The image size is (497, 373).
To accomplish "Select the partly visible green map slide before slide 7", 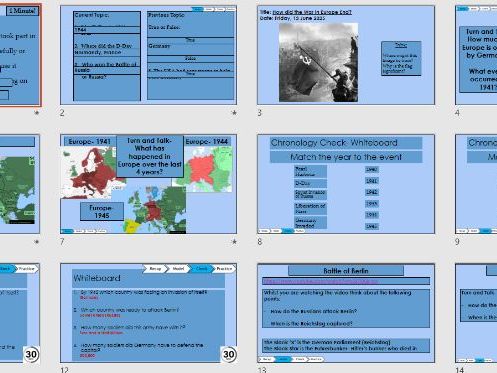I will (20, 184).
